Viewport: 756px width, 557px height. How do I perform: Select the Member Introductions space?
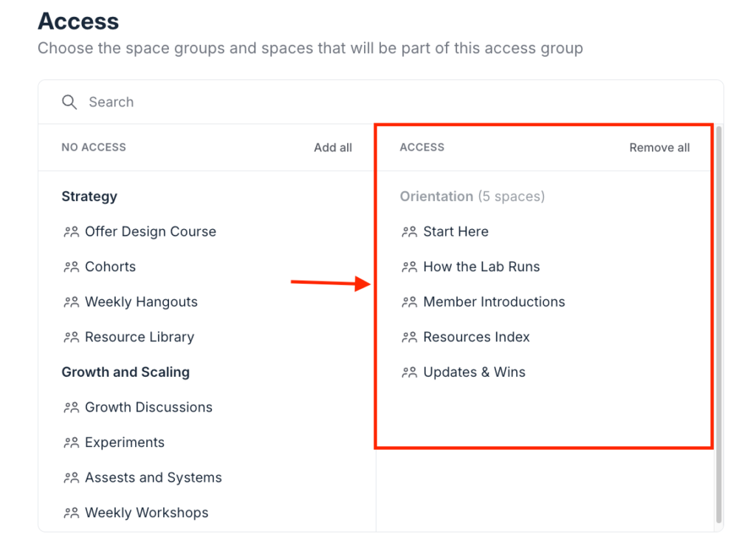[x=494, y=302]
